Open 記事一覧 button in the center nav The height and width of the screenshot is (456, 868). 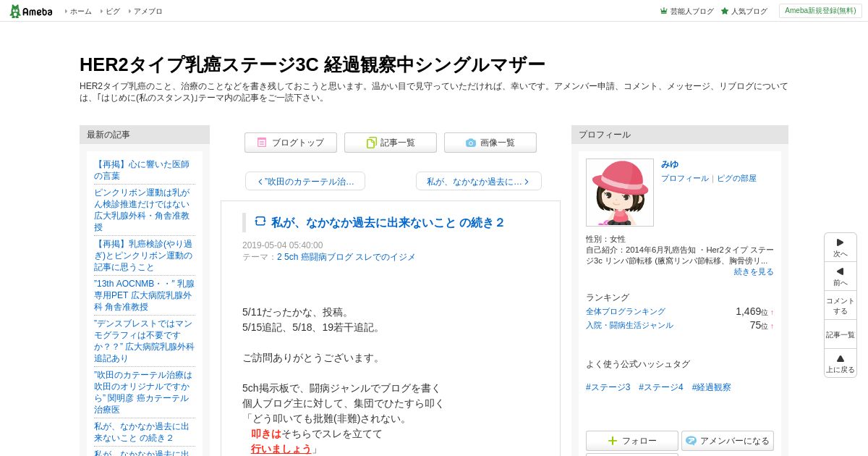[x=391, y=143]
